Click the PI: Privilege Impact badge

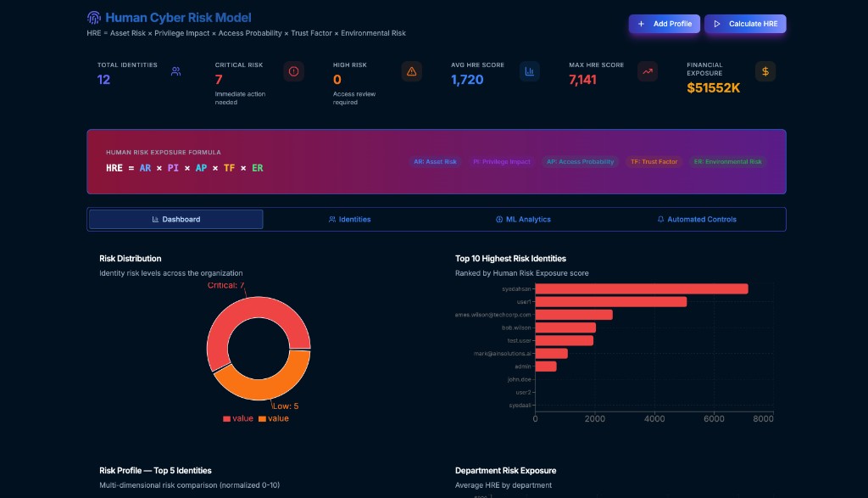click(502, 162)
